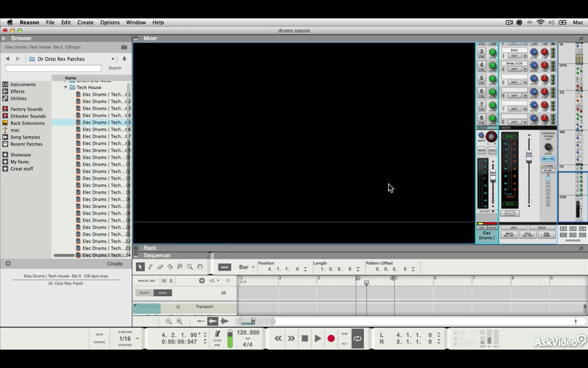
Task: Select the arrow Selection tool in sequencer
Action: tap(140, 267)
